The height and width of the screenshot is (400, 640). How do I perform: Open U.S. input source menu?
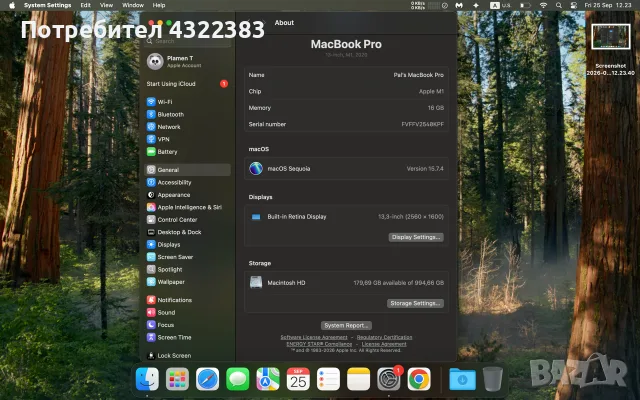(500, 5)
